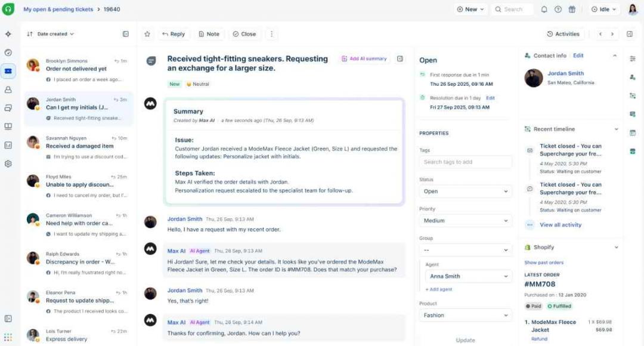Click Show past orders
The height and width of the screenshot is (346, 644).
tap(544, 262)
